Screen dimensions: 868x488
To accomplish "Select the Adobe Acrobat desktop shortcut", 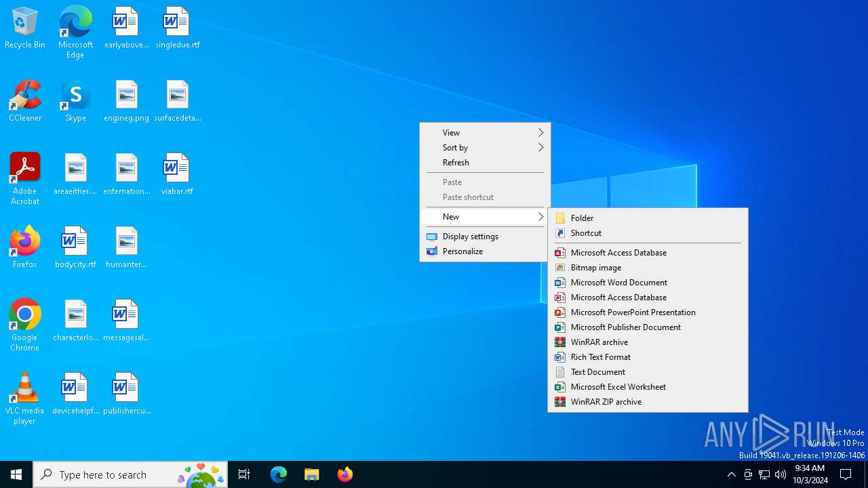I will click(x=25, y=179).
